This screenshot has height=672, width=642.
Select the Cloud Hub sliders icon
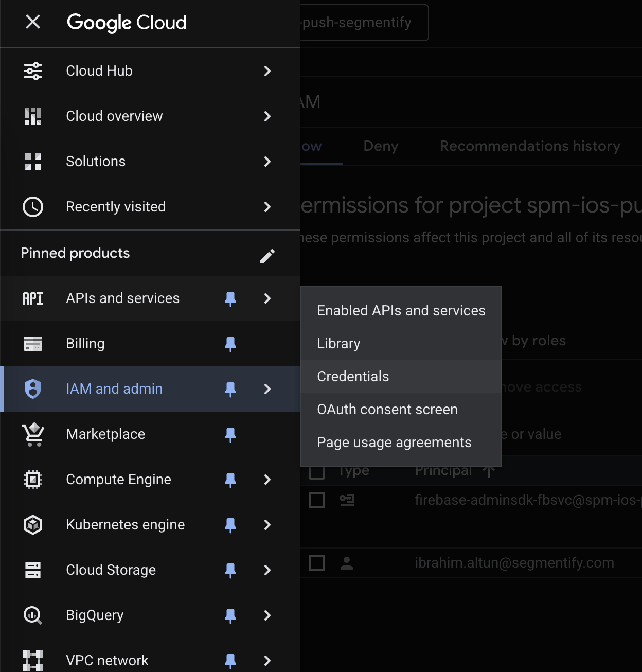[33, 71]
